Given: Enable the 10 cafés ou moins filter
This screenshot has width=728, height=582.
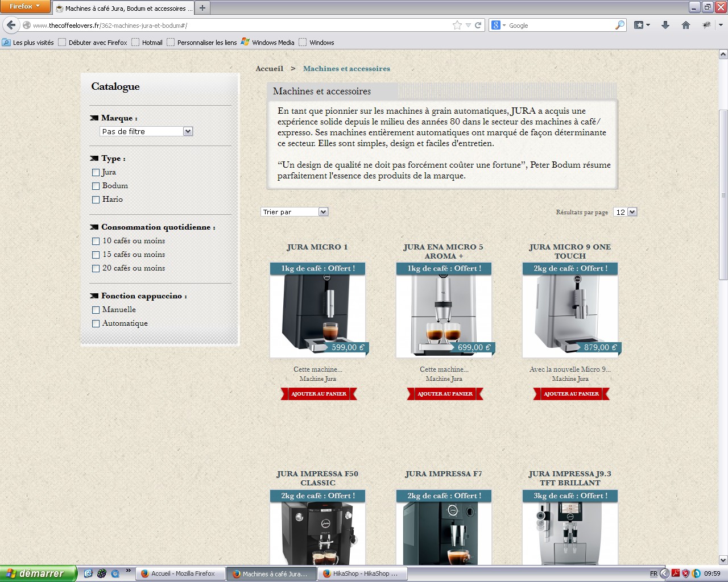Looking at the screenshot, I should coord(96,241).
